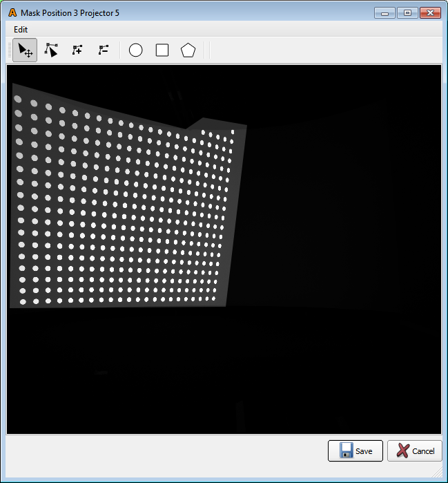Click the floppy disk icon on Save

click(347, 451)
